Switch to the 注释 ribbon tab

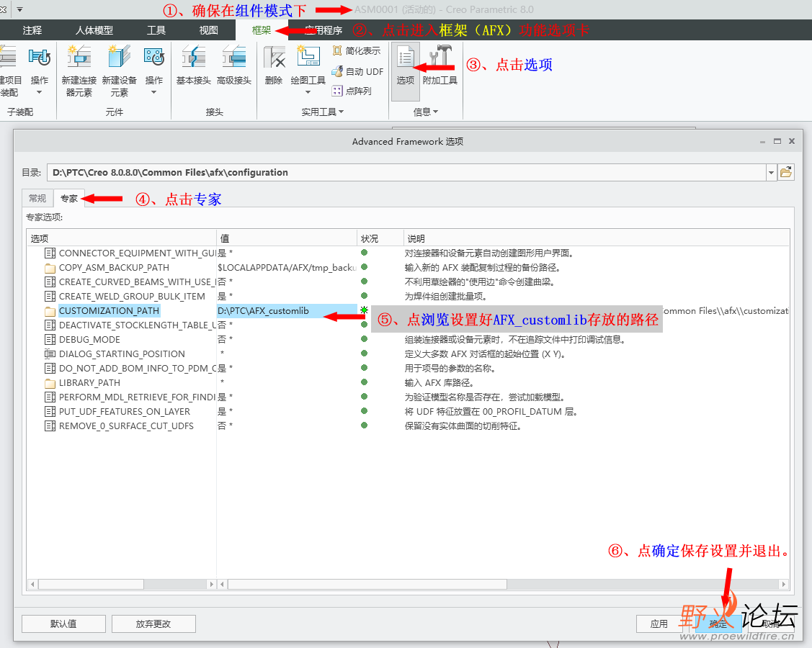pyautogui.click(x=32, y=30)
